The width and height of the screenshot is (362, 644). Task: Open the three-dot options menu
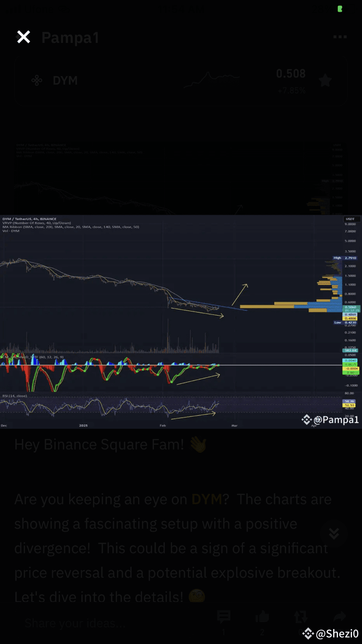point(340,37)
